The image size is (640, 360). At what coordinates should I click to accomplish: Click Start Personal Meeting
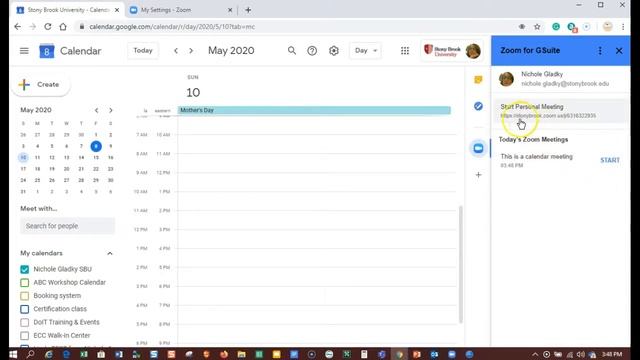coord(560,111)
